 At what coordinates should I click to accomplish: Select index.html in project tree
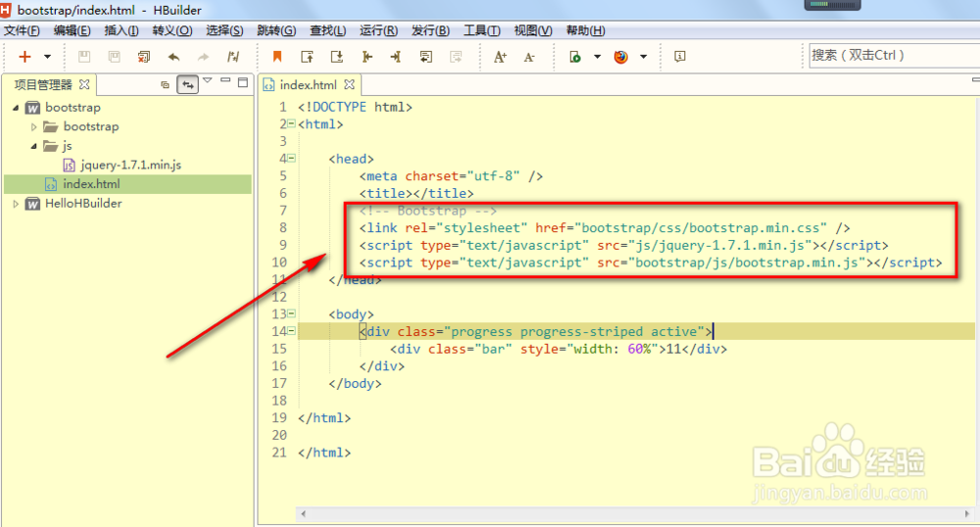click(91, 183)
